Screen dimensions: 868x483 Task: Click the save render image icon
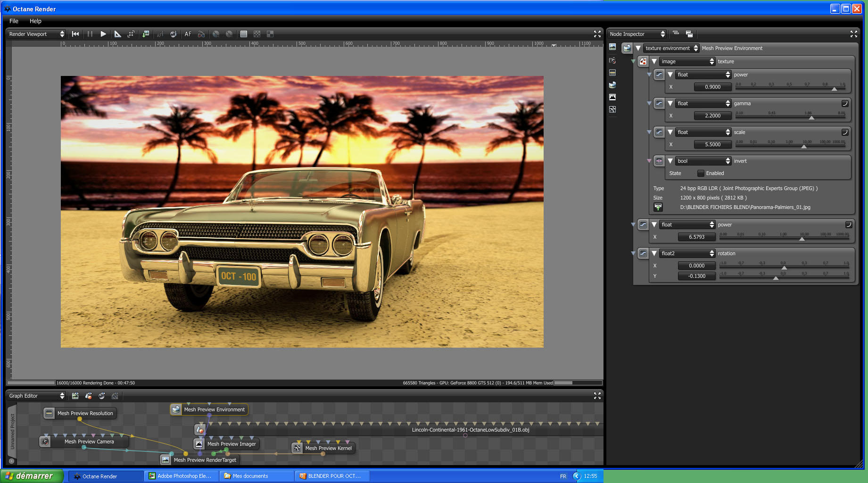point(146,34)
